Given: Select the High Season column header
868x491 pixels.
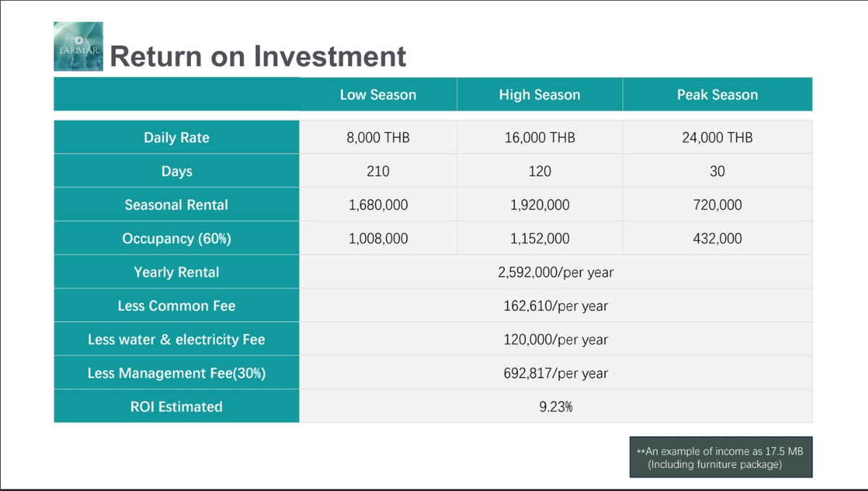Looking at the screenshot, I should [539, 95].
